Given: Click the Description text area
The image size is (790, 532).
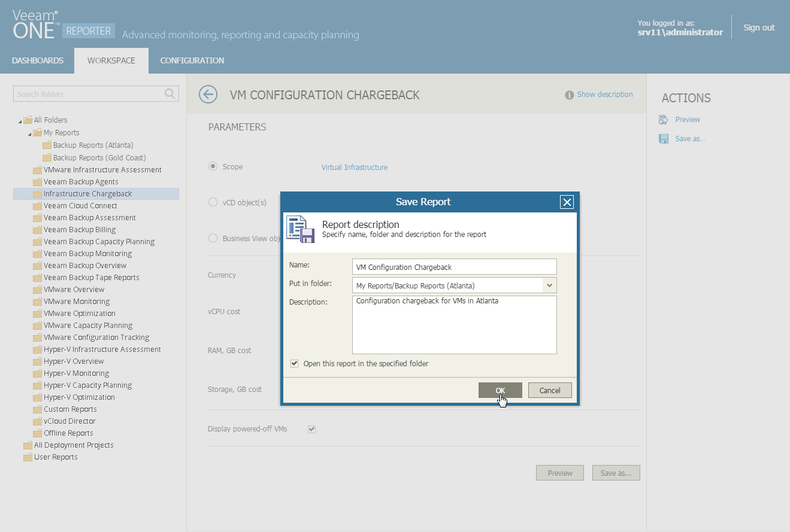Looking at the screenshot, I should 455,325.
